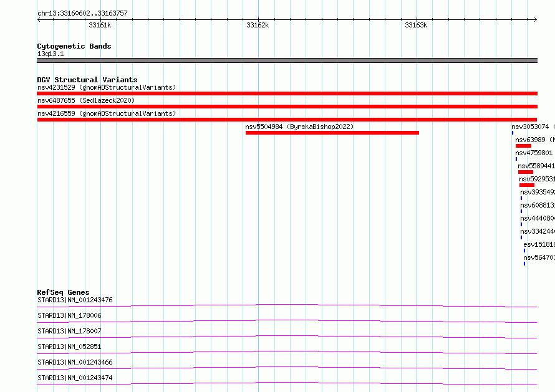Viewport: 555px width, 392px height.
Task: Click the STARD13|NM_178007 transcript label
Action: [x=69, y=331]
